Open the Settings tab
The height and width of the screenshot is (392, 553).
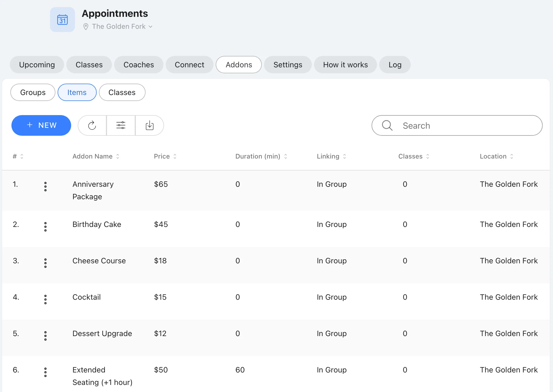tap(288, 65)
